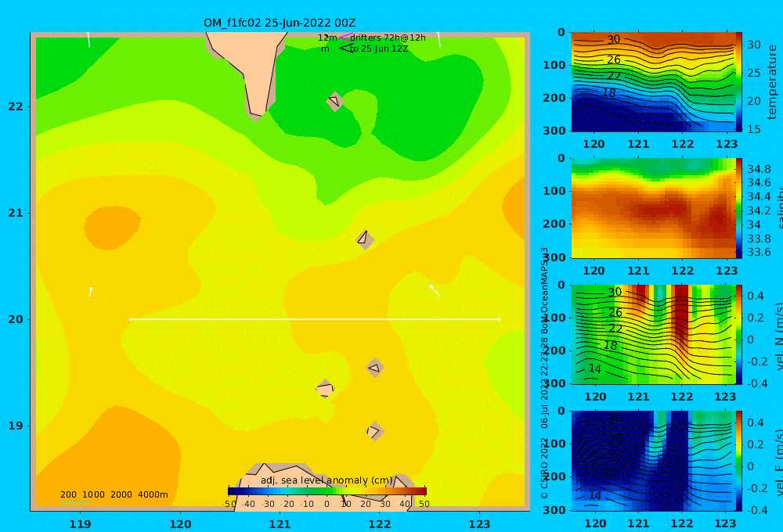
Task: Click latitude label '21' on main map
Action: (16, 213)
